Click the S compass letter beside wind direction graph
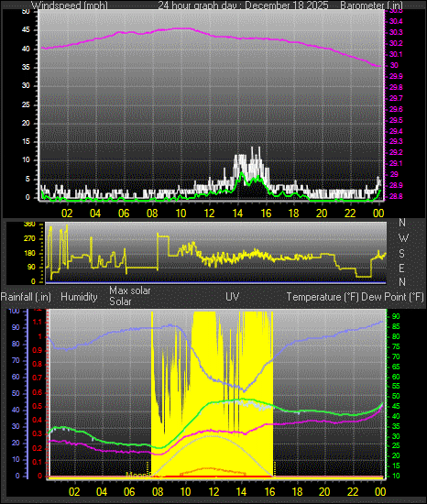 pyautogui.click(x=401, y=254)
